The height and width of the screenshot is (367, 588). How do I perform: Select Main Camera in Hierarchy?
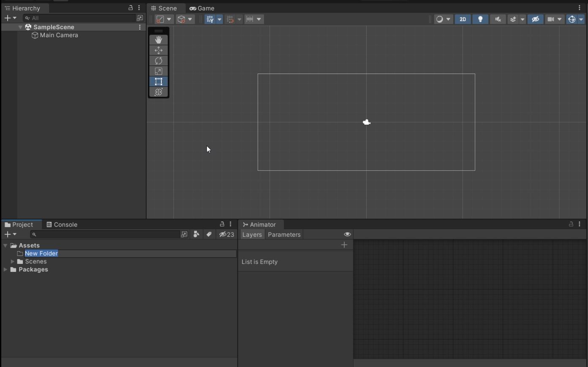(x=59, y=35)
